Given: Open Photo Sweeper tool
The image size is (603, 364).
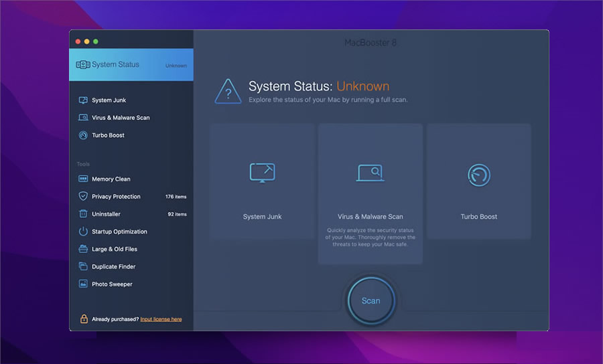Looking at the screenshot, I should point(112,284).
